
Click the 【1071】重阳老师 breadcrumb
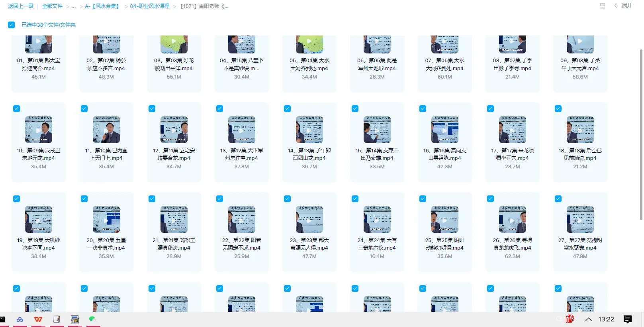(x=204, y=6)
